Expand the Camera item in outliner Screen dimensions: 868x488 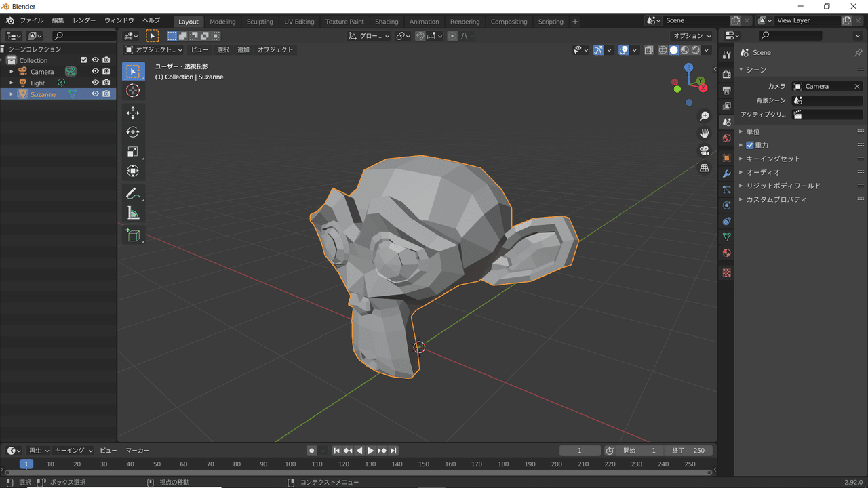tap(12, 71)
